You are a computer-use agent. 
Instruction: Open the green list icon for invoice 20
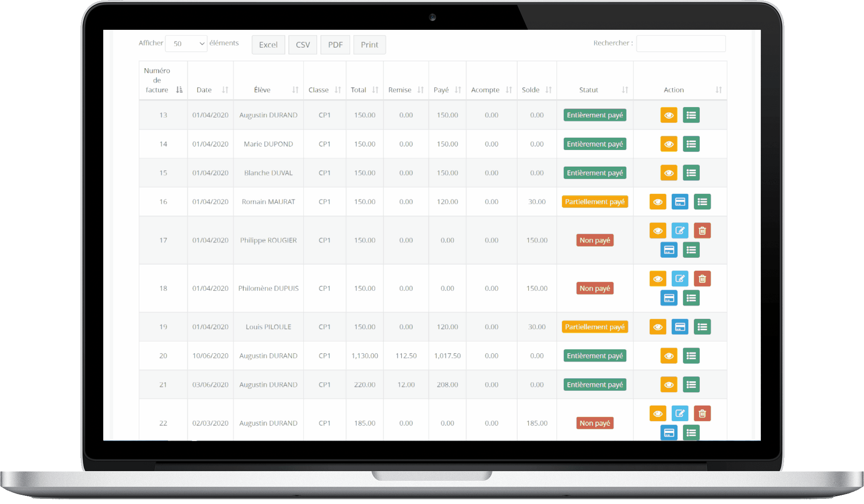click(x=691, y=356)
